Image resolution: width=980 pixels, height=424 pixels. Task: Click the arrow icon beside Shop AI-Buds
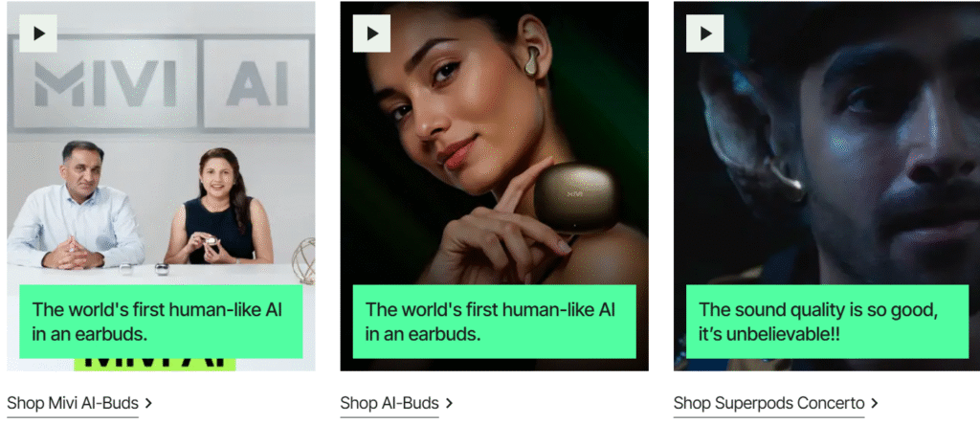click(450, 403)
